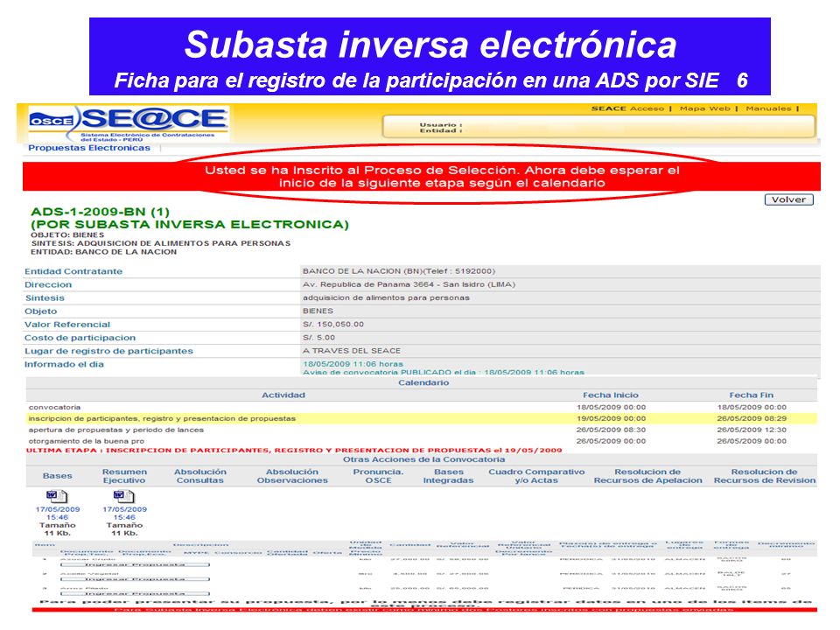The width and height of the screenshot is (840, 630).
Task: Open the Mapa Web link
Action: tap(705, 108)
